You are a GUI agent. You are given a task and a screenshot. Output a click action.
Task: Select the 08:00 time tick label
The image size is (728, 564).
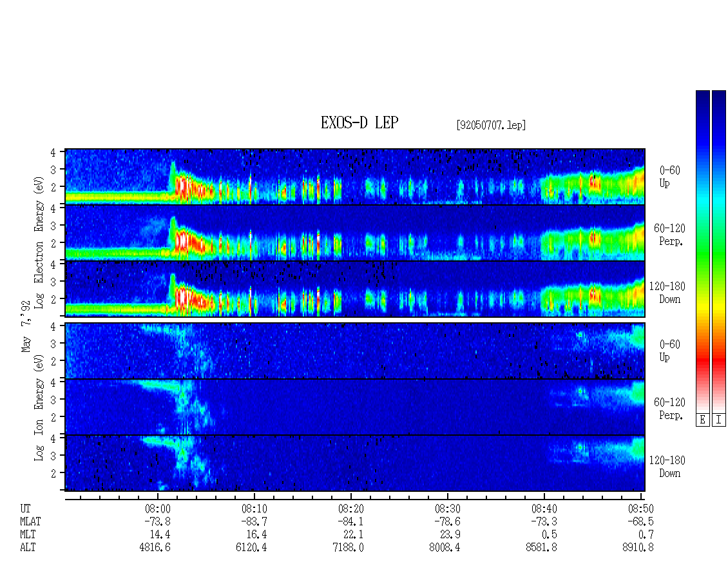[x=157, y=509]
